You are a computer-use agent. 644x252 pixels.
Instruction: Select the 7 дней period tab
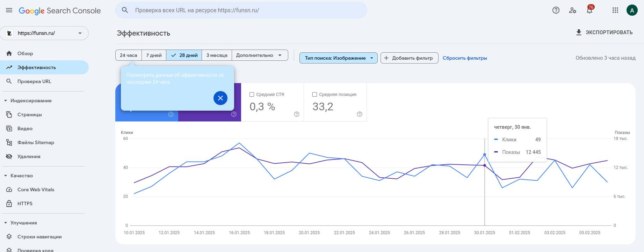pyautogui.click(x=154, y=55)
